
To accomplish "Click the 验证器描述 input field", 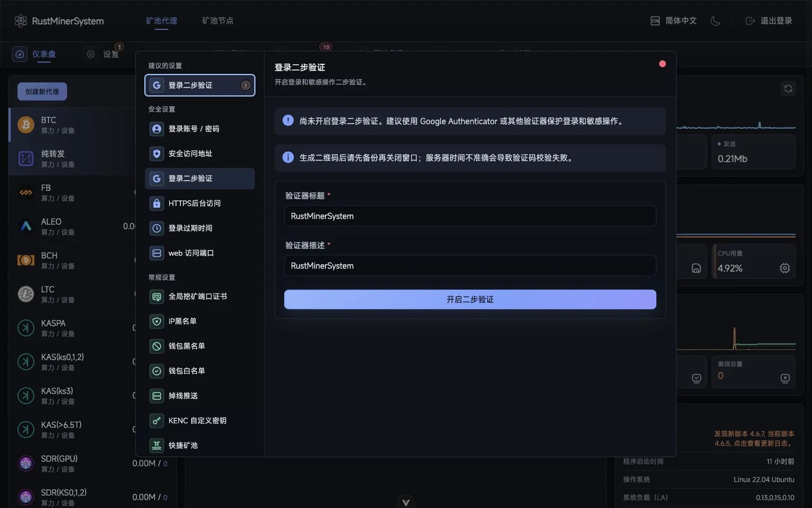I will [x=470, y=266].
